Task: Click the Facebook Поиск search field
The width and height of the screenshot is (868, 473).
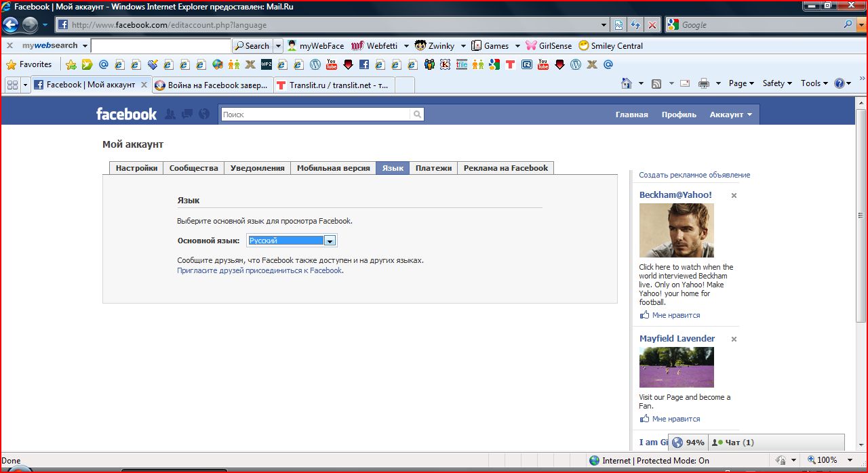Action: (315, 115)
